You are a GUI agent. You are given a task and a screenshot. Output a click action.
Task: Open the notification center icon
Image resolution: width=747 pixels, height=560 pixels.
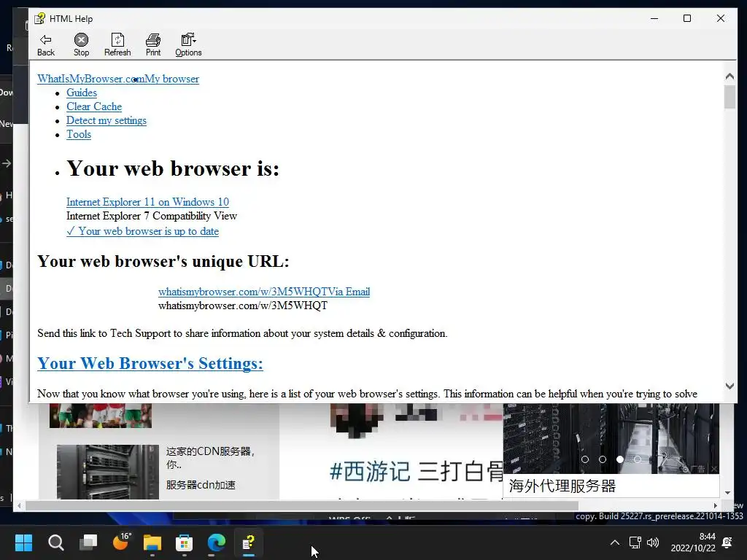click(727, 542)
